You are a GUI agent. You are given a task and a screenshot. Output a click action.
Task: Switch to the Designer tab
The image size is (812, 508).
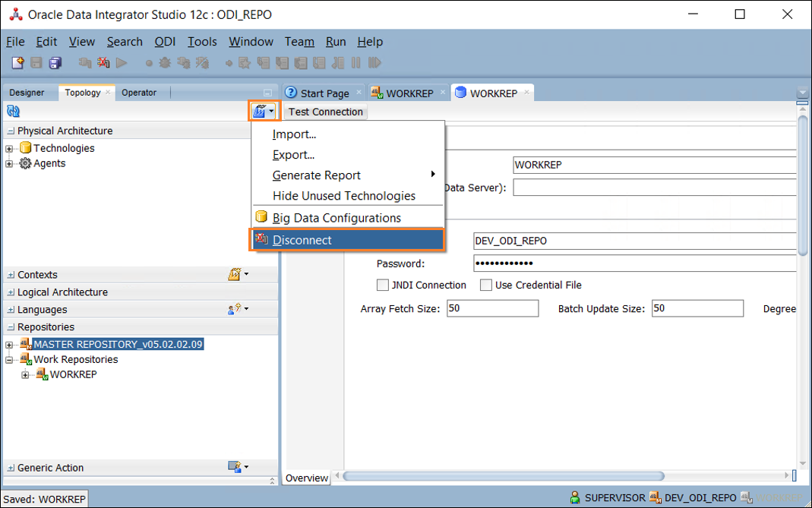click(x=27, y=93)
